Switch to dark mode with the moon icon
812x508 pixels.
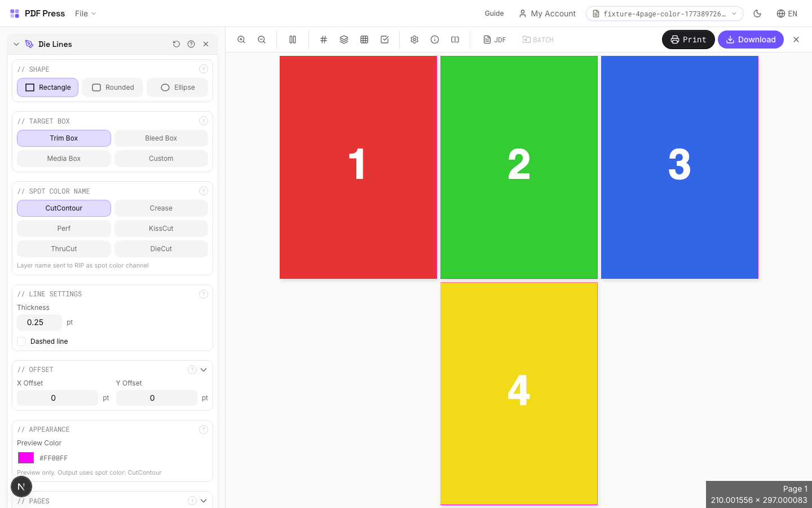[757, 14]
